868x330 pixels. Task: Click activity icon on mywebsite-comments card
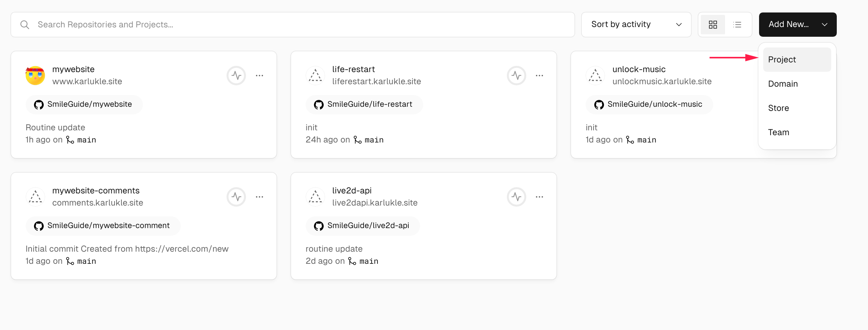pos(236,197)
